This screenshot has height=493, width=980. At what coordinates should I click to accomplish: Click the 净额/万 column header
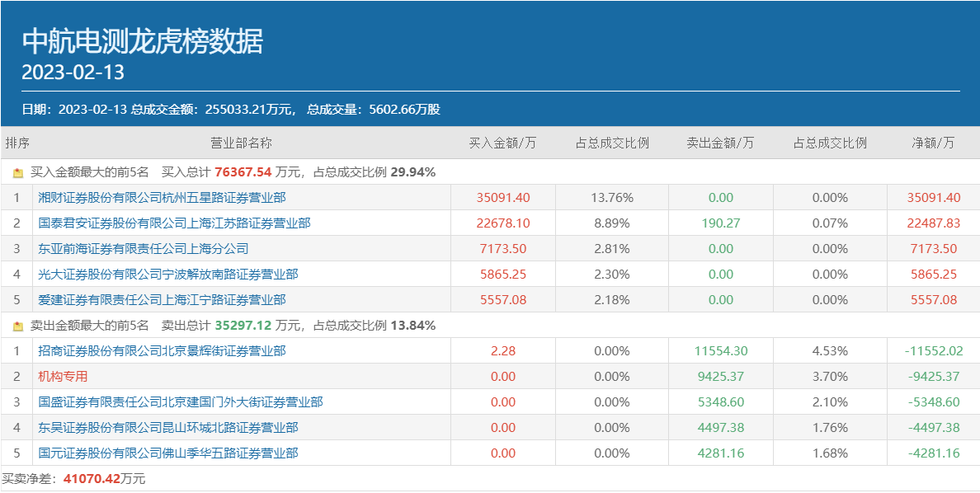click(x=933, y=143)
